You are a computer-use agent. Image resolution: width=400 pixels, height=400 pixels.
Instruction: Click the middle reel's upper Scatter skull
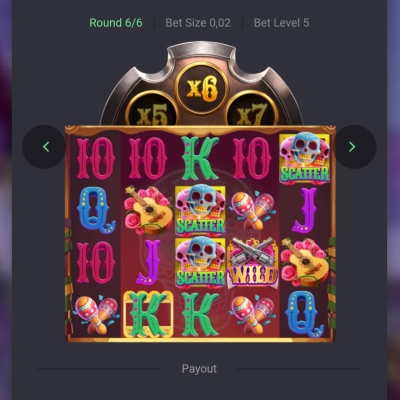[x=200, y=210]
